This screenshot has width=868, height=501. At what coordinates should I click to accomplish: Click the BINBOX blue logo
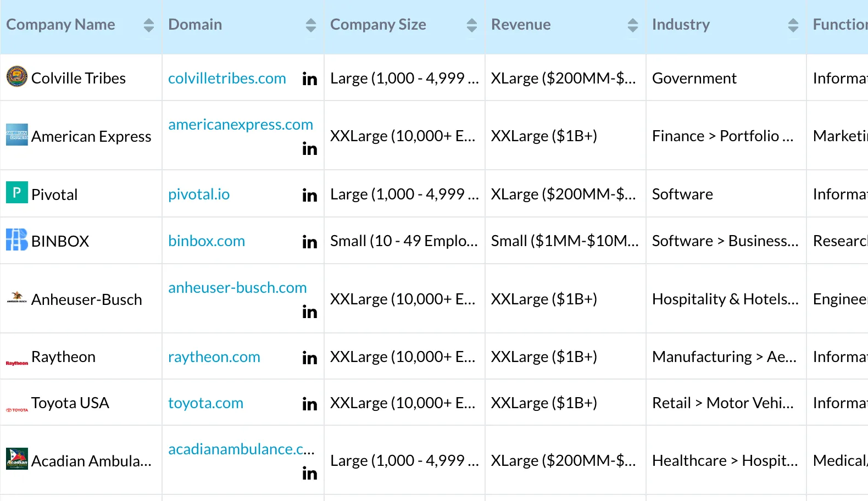17,240
